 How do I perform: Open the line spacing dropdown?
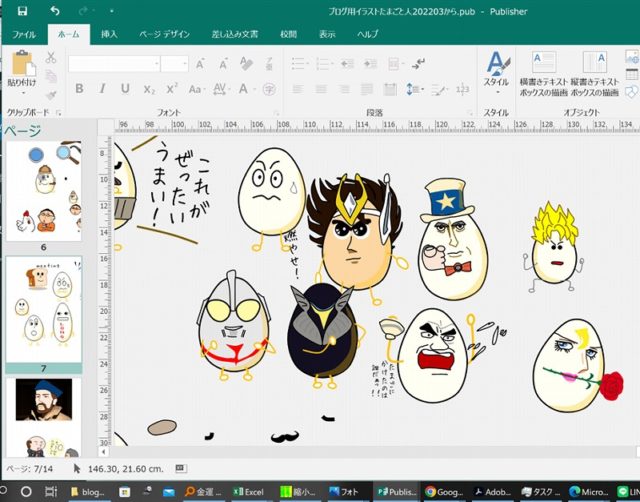pos(414,89)
